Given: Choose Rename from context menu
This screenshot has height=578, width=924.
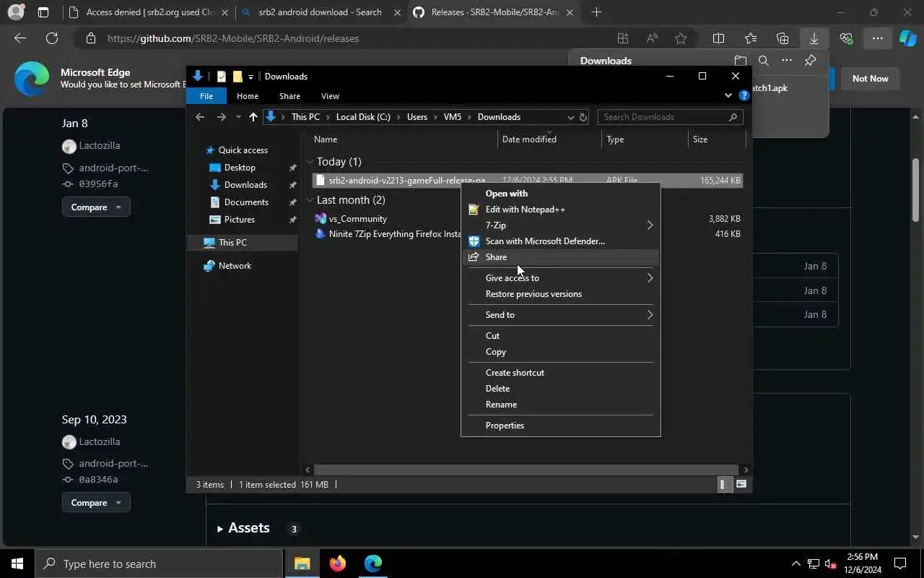Looking at the screenshot, I should [560, 405].
